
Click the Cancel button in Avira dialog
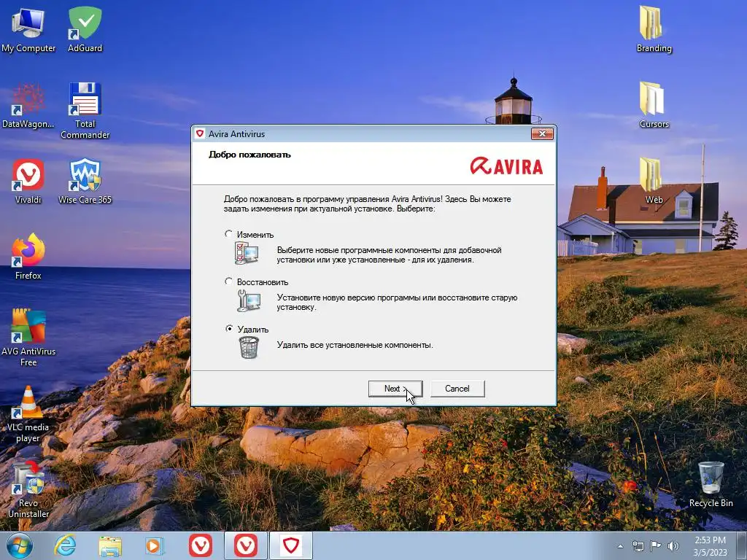point(457,389)
